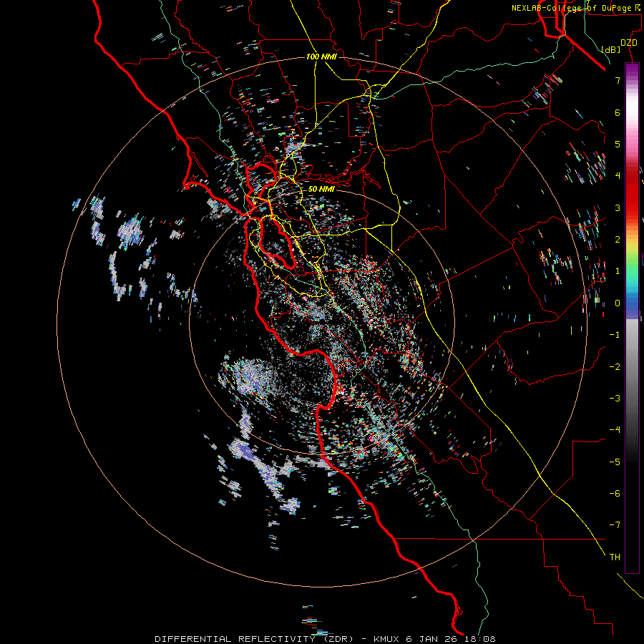The image size is (644, 644).
Task: Click the "-1" value on the color scale
Action: tap(615, 335)
